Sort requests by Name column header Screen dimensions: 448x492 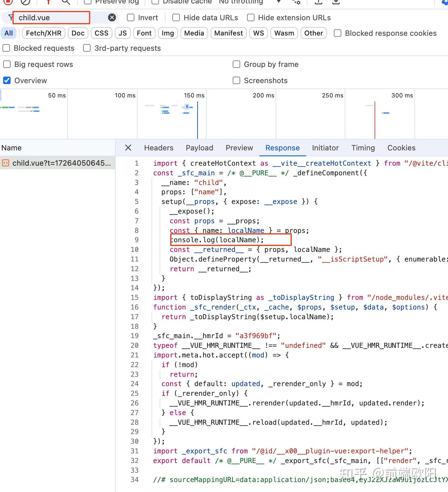click(x=12, y=148)
